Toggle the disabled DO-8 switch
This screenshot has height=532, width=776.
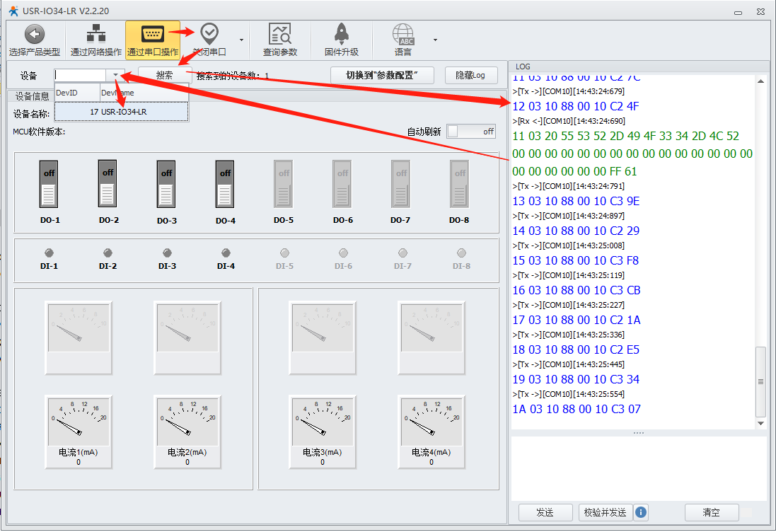pyautogui.click(x=460, y=184)
